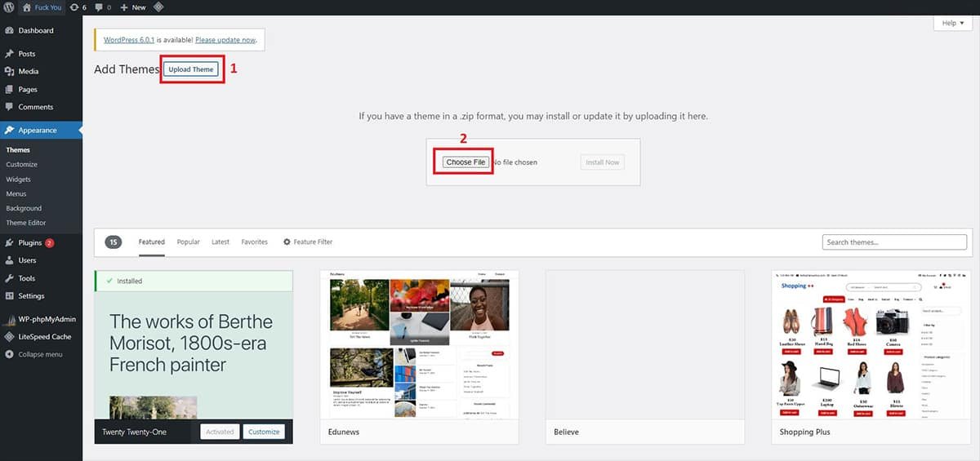Open the New content dropdown in admin bar
The image size is (980, 461).
[133, 7]
